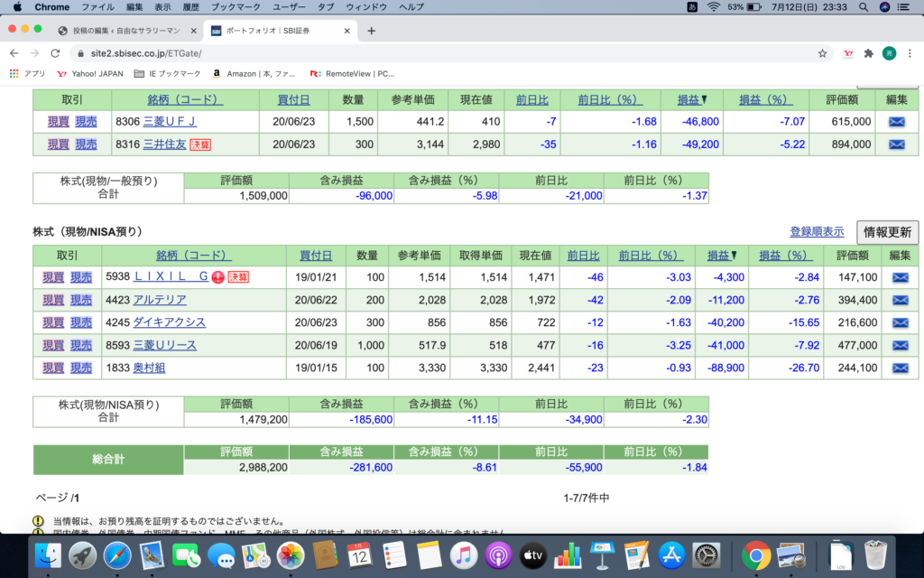
Task: Open the Photos app in the Dock
Action: pyautogui.click(x=291, y=555)
